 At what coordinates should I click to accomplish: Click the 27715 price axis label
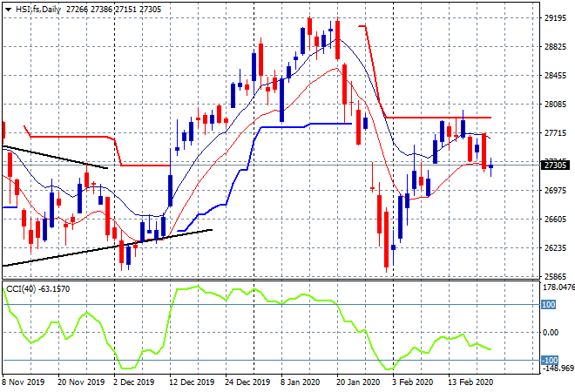pos(556,132)
